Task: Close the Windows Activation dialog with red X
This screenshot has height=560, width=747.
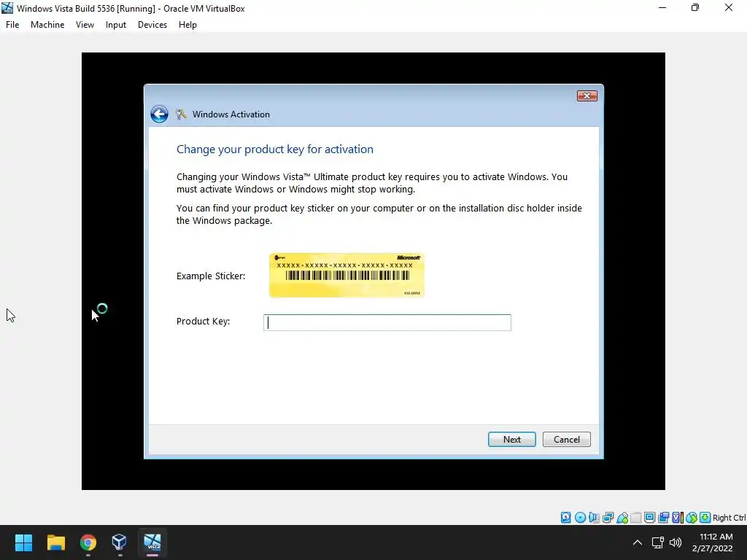Action: [x=587, y=96]
